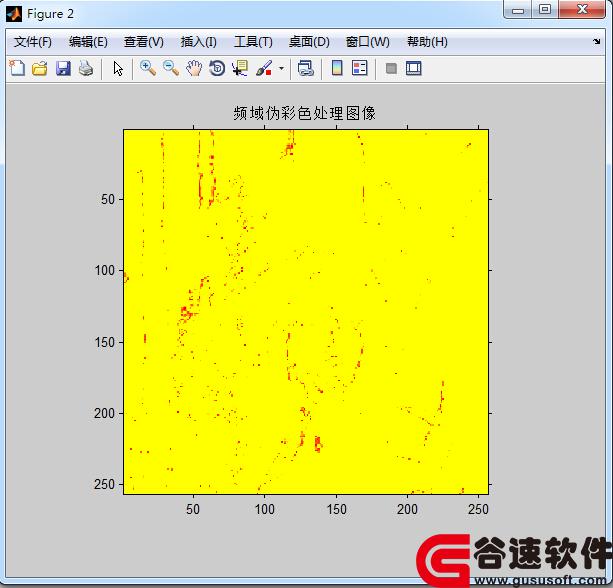
Task: Open the Brush tool color dropdown arrow
Action: click(281, 68)
